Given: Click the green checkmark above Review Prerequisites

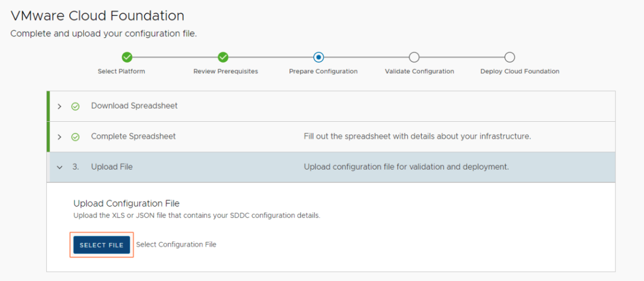Looking at the screenshot, I should (222, 57).
